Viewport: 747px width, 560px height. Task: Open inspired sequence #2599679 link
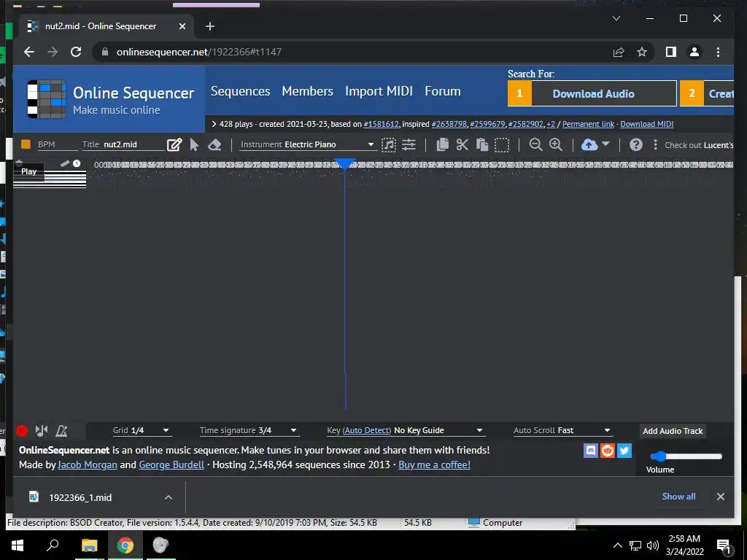point(487,124)
